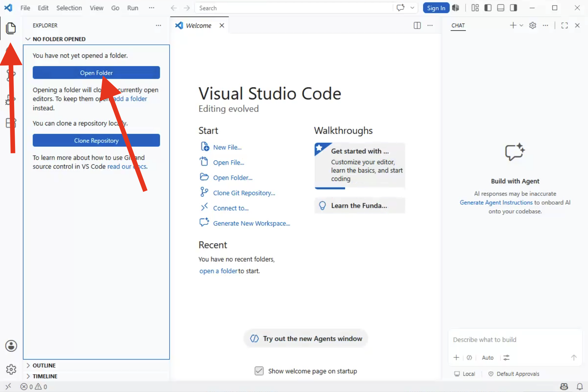Close the Welcome tab
Screen dimensions: 588x392
tap(222, 25)
